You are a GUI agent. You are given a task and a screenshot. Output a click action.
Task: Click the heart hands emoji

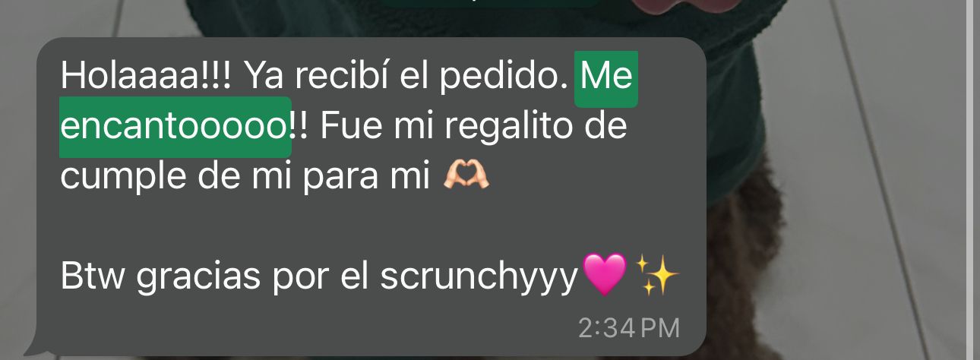pos(466,175)
